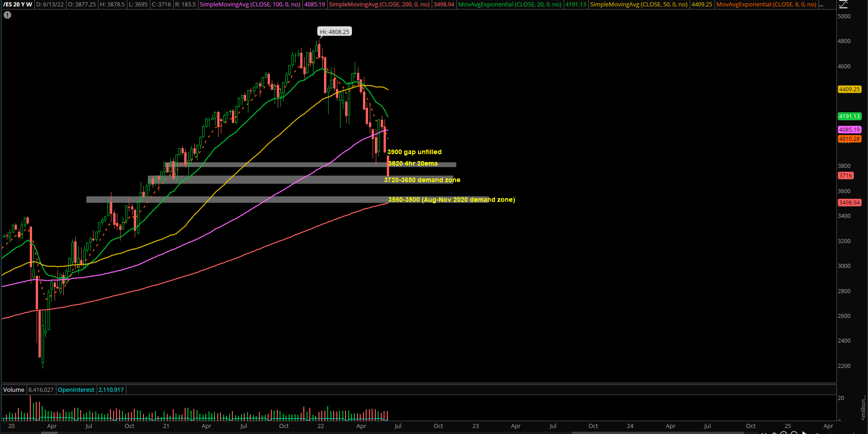Select the SimpleMovingAvg (CLOSE, 200, 0, no) study label

coord(379,5)
